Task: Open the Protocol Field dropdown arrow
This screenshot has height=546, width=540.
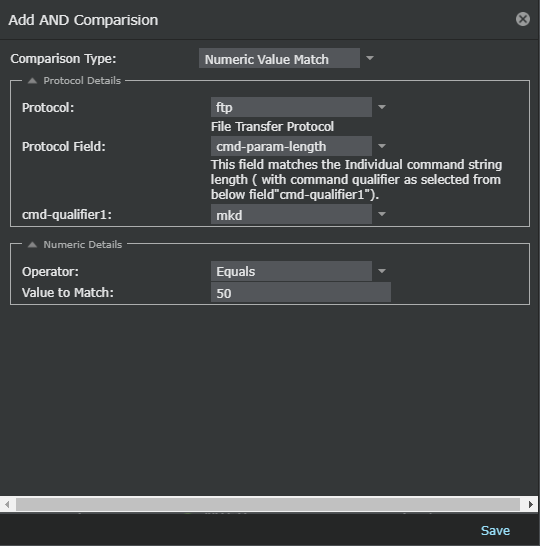Action: point(382,146)
